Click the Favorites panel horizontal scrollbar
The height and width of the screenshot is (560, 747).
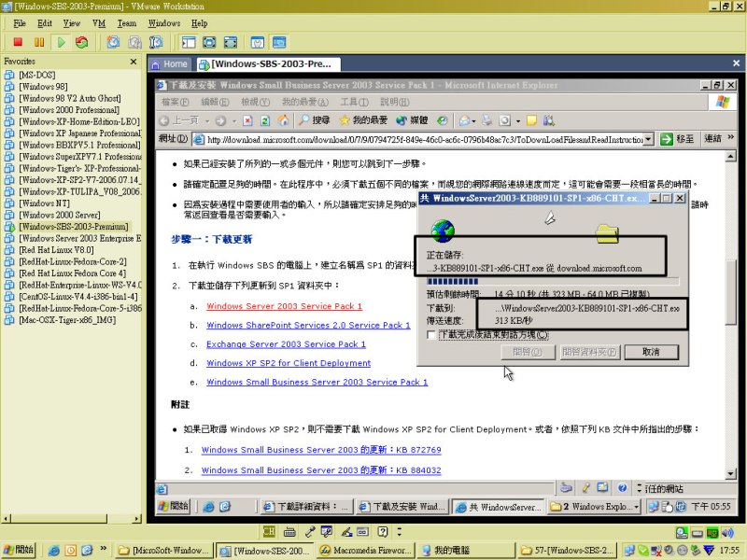pos(72,518)
